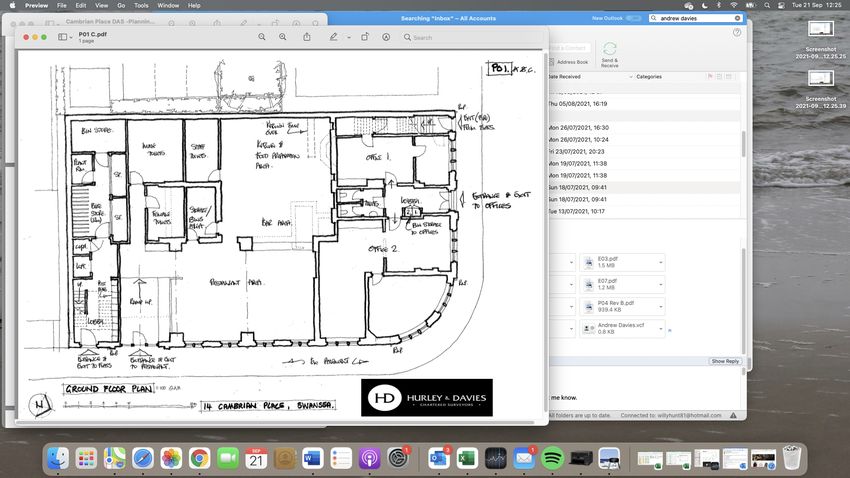Open Andrew Davies.vcf attachment
The image size is (850, 478).
click(x=618, y=328)
